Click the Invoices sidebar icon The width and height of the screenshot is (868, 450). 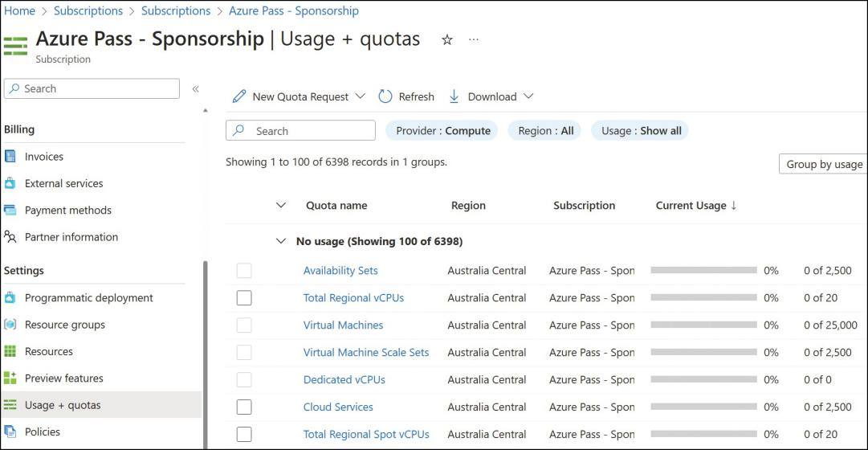10,156
